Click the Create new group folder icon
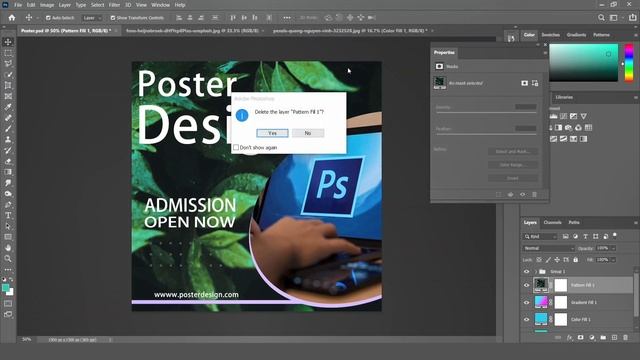 pyautogui.click(x=603, y=338)
